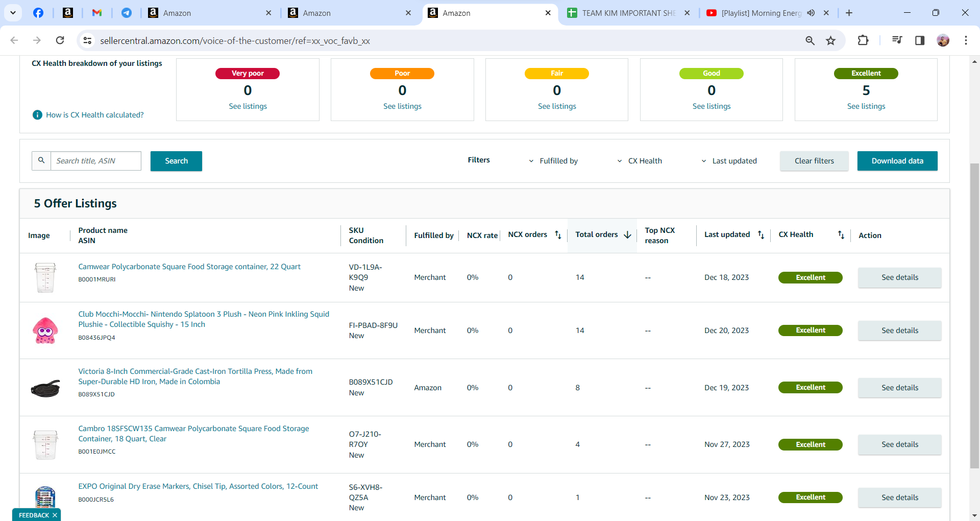Expand the Fulfilled by filter
980x521 pixels.
553,161
